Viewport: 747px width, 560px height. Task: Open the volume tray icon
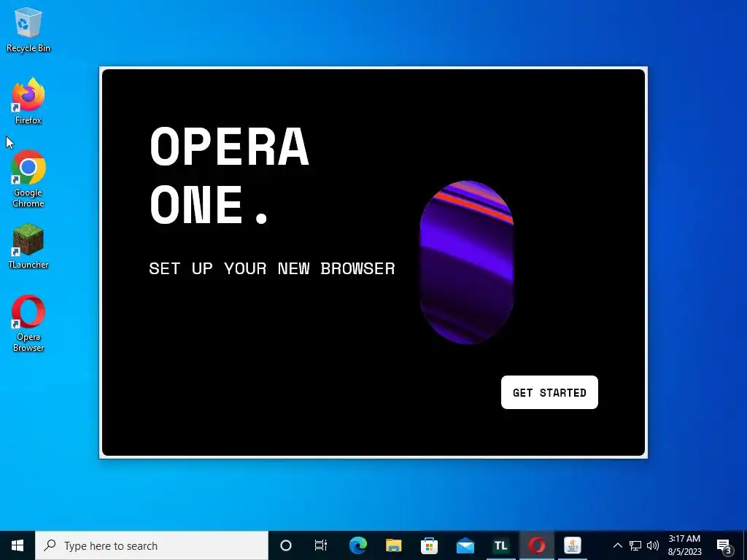(x=653, y=545)
